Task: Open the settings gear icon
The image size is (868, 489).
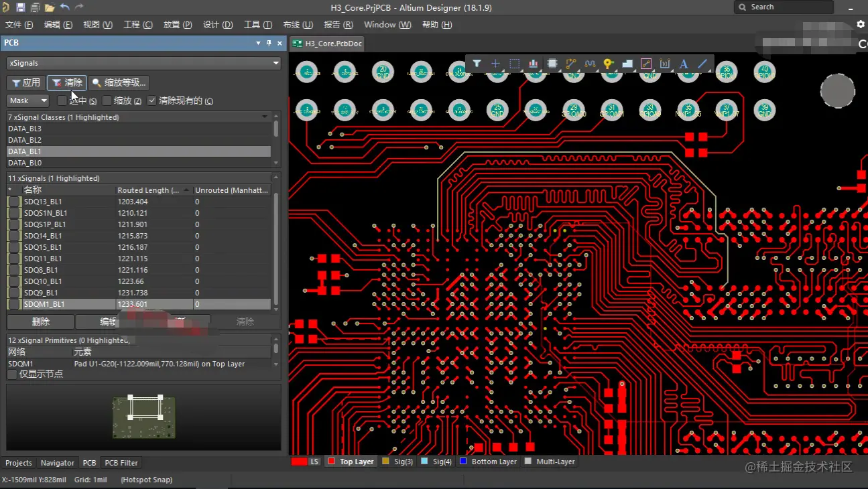Action: click(861, 24)
